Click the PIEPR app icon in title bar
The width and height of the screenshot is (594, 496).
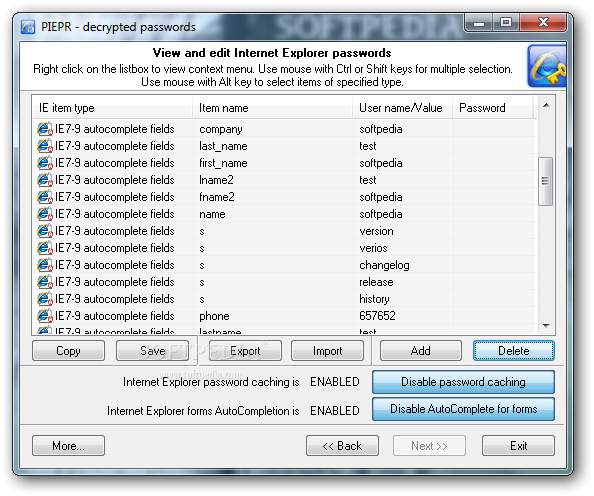(28, 27)
